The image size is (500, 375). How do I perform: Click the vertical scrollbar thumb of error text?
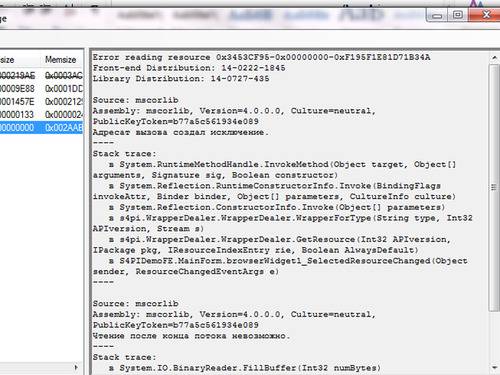tap(494, 187)
